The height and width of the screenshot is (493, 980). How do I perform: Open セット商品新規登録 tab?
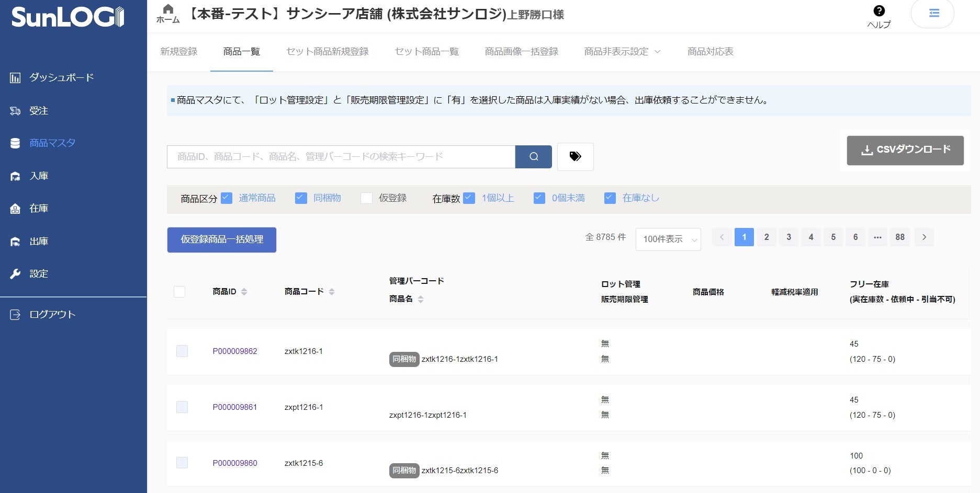click(x=328, y=52)
